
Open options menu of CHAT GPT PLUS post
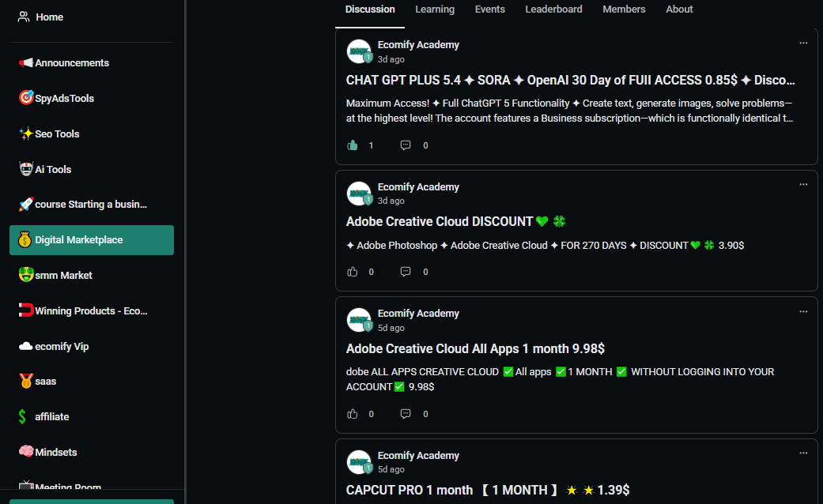pyautogui.click(x=803, y=43)
